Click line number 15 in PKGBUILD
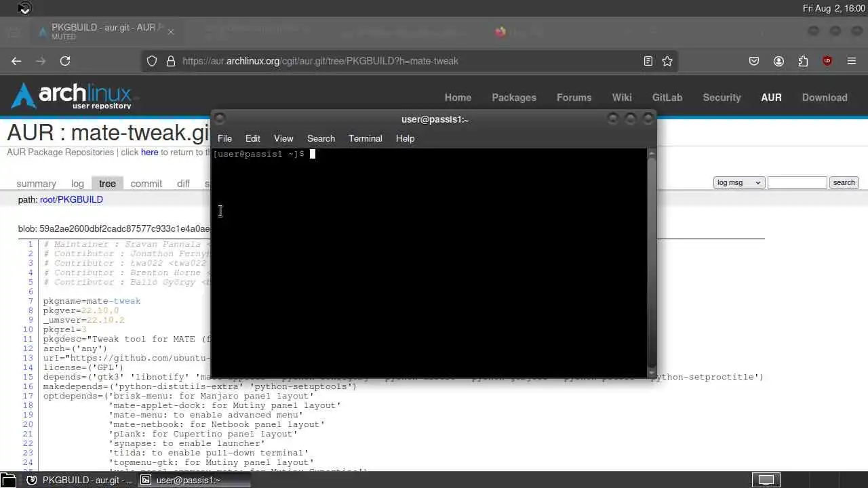868x488 pixels. [28, 377]
